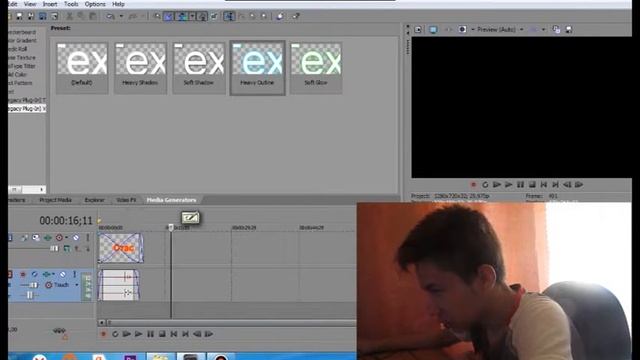Open the Options menu
Screen dimensions: 640x360
pos(95,4)
